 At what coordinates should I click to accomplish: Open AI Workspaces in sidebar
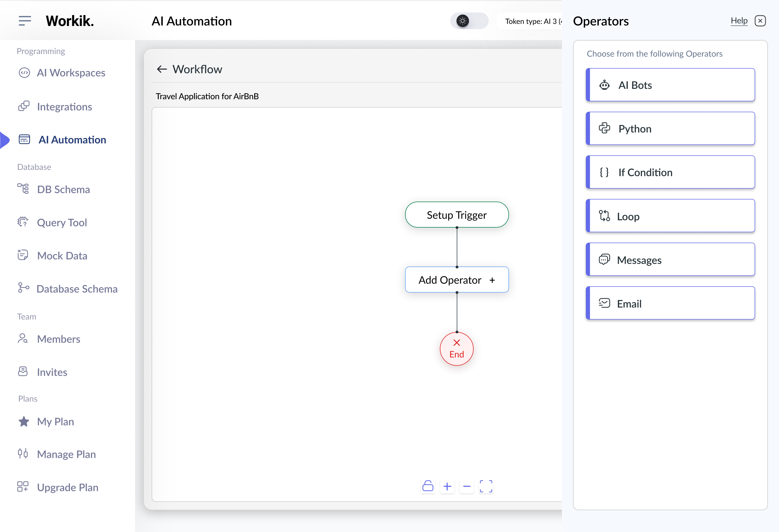pos(71,73)
